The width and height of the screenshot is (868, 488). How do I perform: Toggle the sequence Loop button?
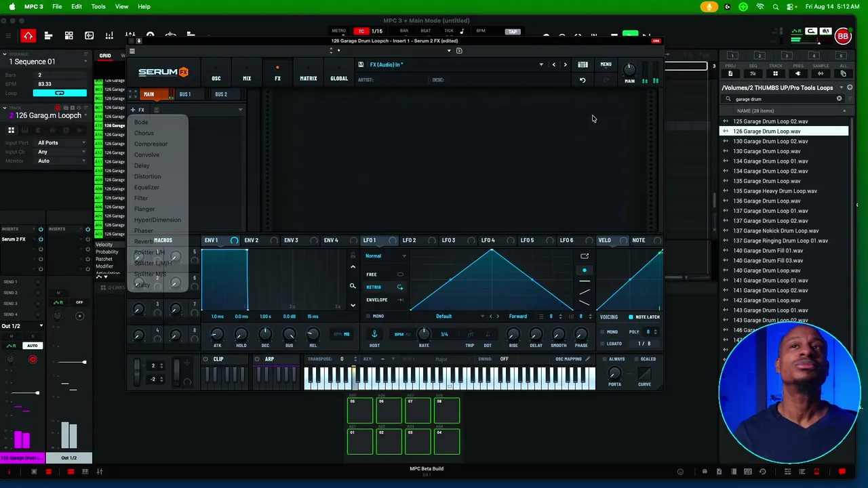click(x=60, y=93)
